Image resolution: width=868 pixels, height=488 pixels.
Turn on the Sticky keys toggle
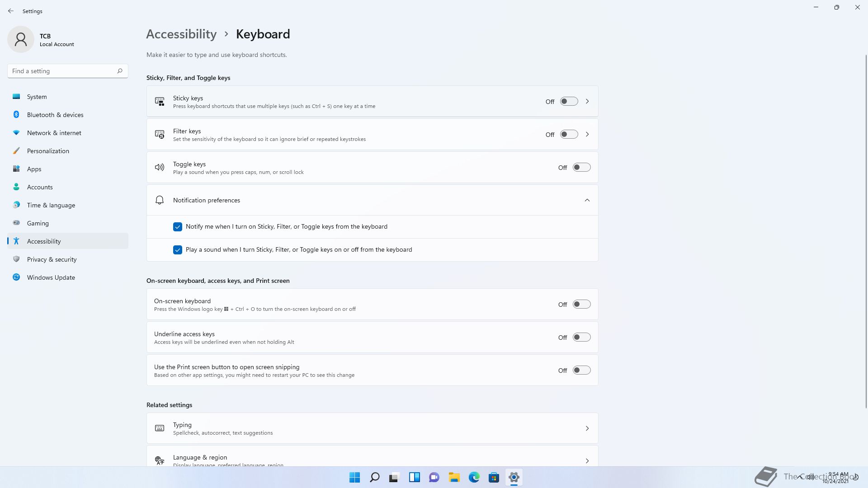[569, 102]
